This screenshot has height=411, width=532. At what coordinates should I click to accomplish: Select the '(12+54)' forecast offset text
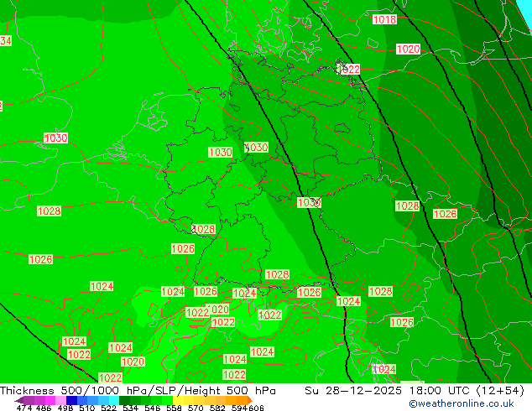(500, 391)
